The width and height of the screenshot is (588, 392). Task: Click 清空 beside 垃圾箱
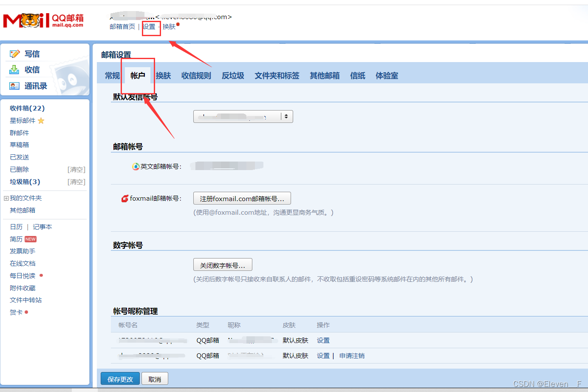coord(76,182)
